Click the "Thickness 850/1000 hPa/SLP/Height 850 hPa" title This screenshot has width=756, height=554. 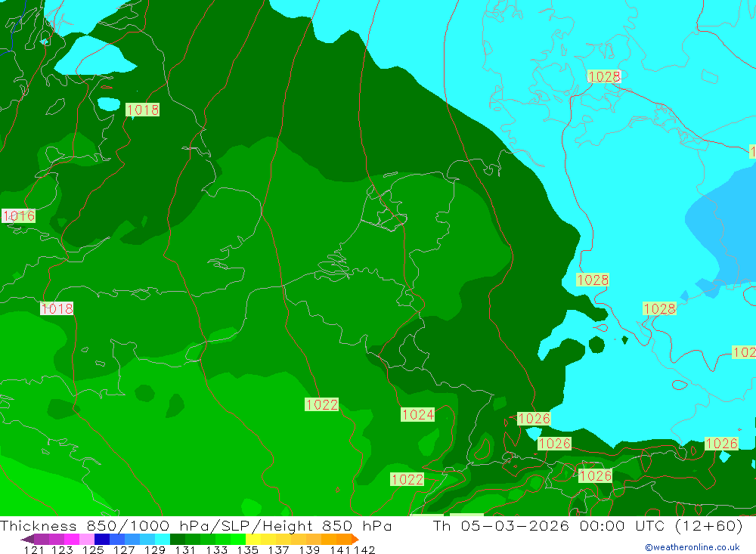click(196, 525)
